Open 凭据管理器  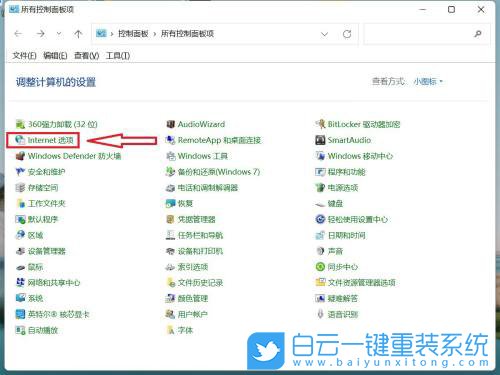191,219
